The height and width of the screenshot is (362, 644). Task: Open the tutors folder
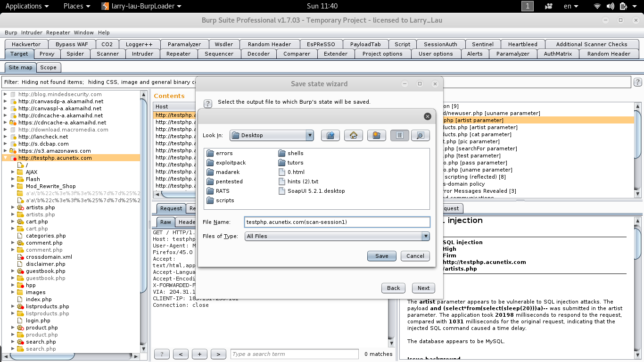coord(291,163)
